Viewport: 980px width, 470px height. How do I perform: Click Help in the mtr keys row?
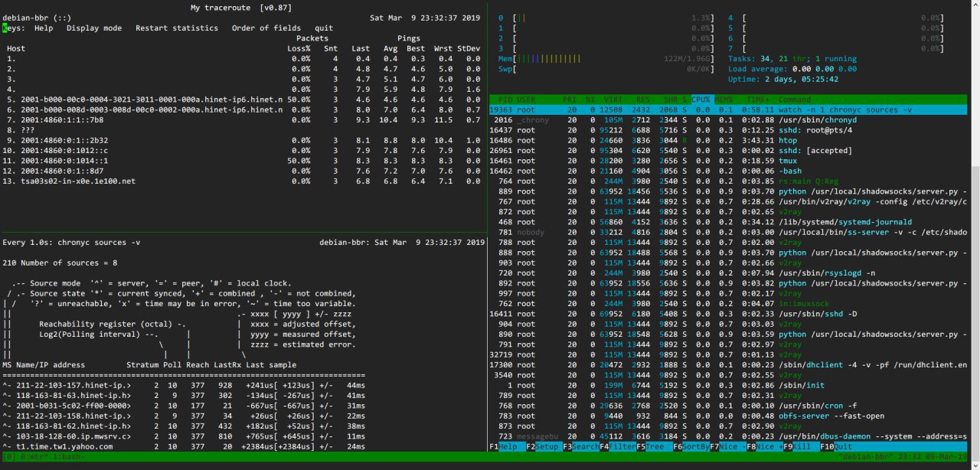click(x=44, y=28)
